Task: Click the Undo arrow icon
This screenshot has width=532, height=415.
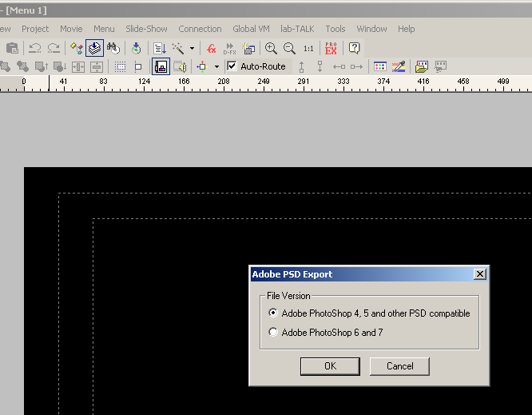Action: click(34, 48)
